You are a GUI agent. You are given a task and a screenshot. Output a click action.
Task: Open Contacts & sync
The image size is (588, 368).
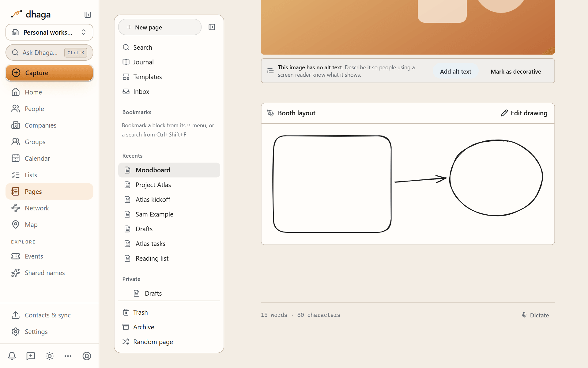tap(49, 315)
